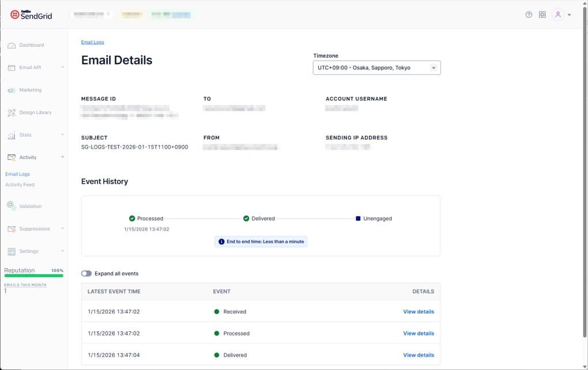Open the Timezone dropdown
This screenshot has height=370, width=588.
(x=376, y=68)
